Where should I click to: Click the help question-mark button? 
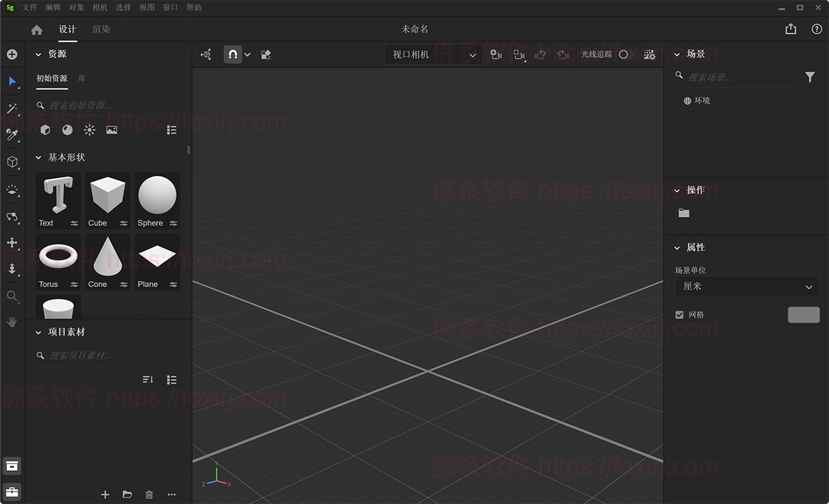[x=818, y=30]
